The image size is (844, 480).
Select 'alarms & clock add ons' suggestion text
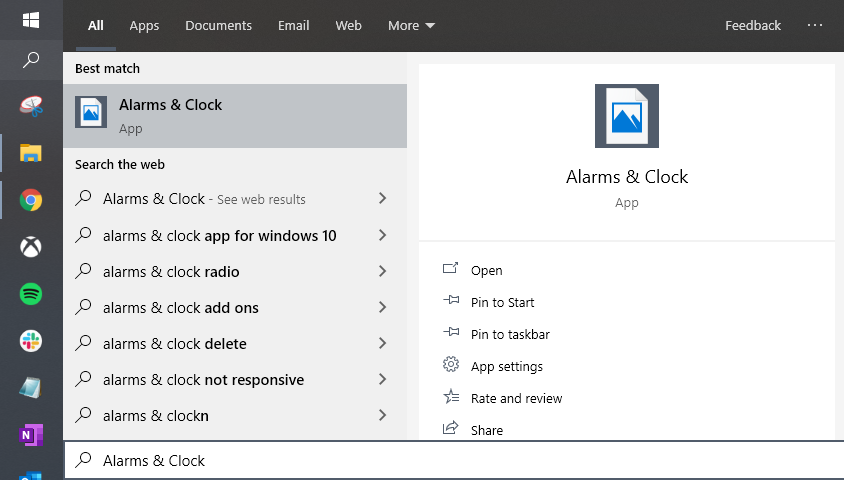point(180,308)
